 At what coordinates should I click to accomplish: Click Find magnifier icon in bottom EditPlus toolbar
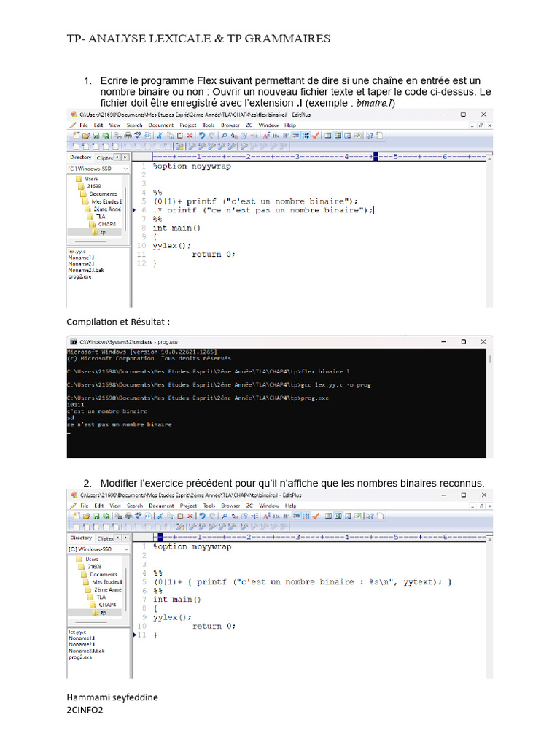(x=225, y=516)
